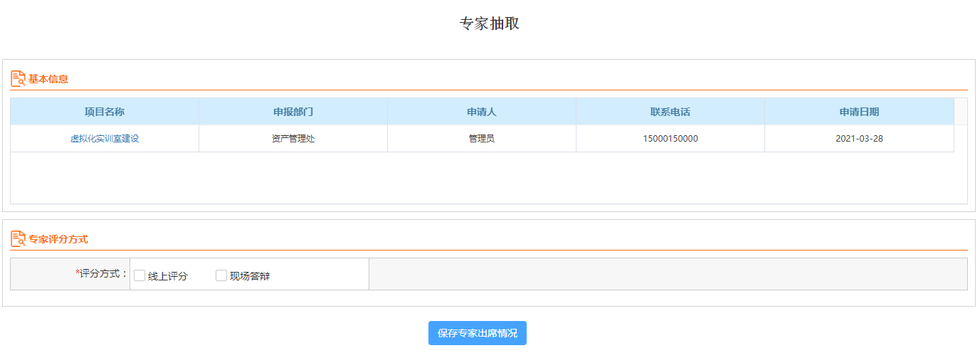Select the 管理员 applicant cell
The image size is (980, 353).
point(482,139)
